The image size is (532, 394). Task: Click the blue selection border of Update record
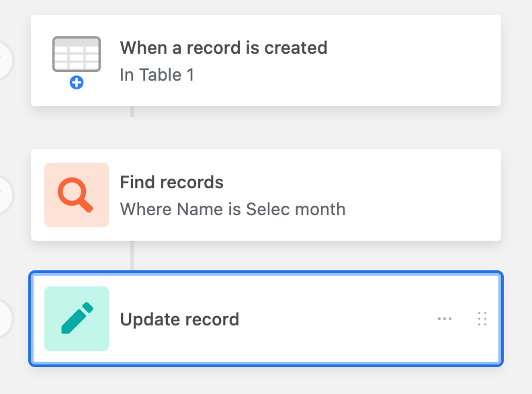(x=266, y=273)
